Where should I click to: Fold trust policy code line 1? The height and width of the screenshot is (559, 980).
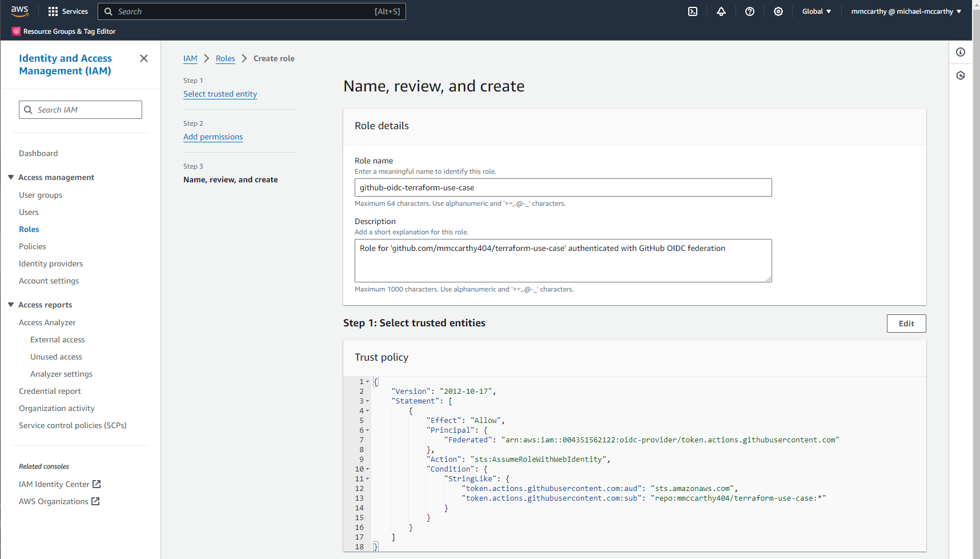(368, 382)
